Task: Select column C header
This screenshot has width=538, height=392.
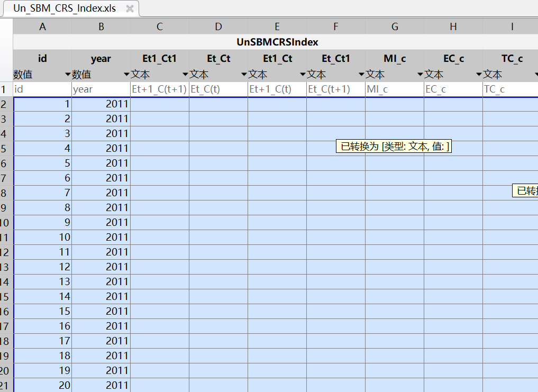Action: 160,26
